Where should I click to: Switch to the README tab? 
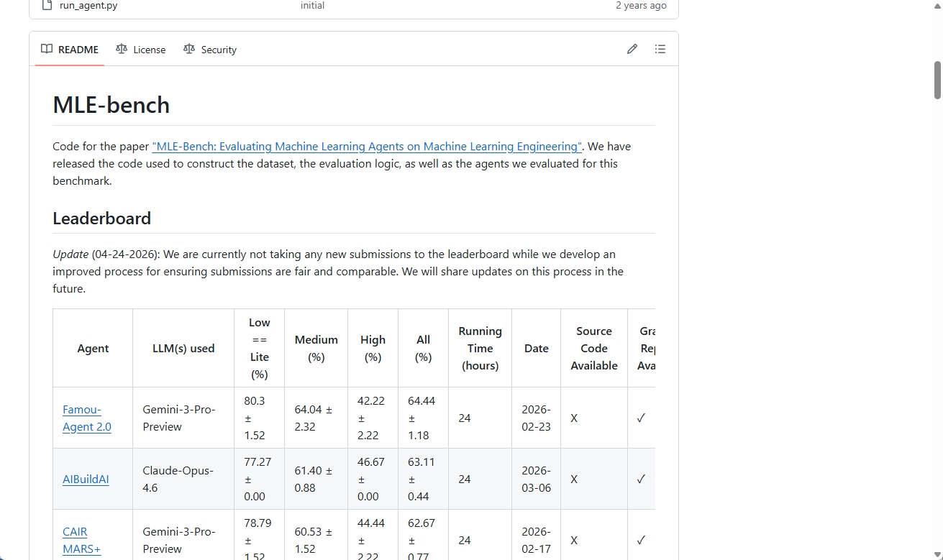click(70, 50)
